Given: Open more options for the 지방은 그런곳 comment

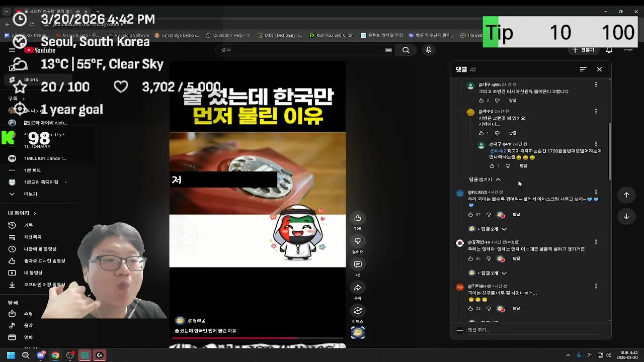Looking at the screenshot, I should coord(596,111).
